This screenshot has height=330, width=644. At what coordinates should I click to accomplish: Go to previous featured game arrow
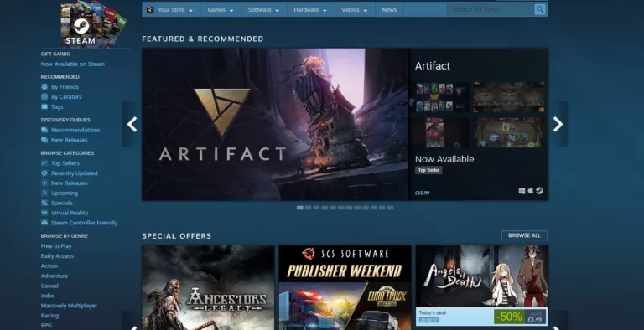(x=132, y=124)
